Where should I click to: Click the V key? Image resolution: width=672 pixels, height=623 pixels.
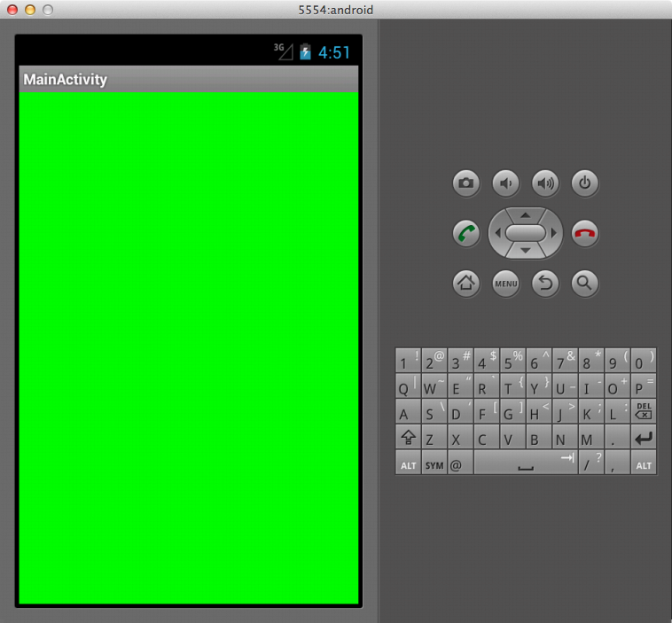click(512, 437)
